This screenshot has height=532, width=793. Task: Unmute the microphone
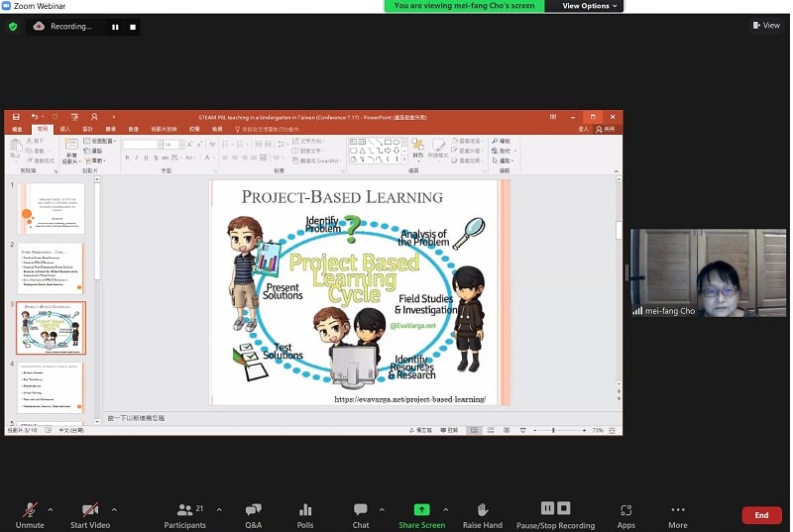[x=30, y=514]
